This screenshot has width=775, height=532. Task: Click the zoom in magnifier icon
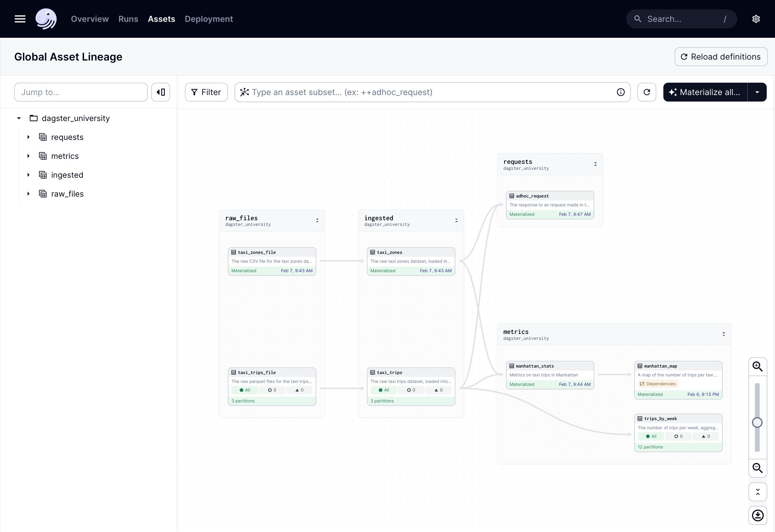[x=758, y=366]
